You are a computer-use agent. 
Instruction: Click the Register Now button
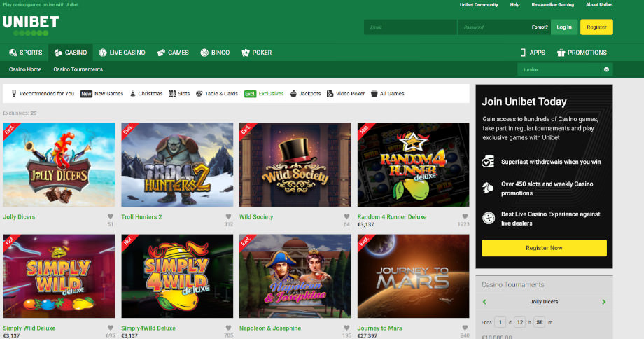pos(544,248)
